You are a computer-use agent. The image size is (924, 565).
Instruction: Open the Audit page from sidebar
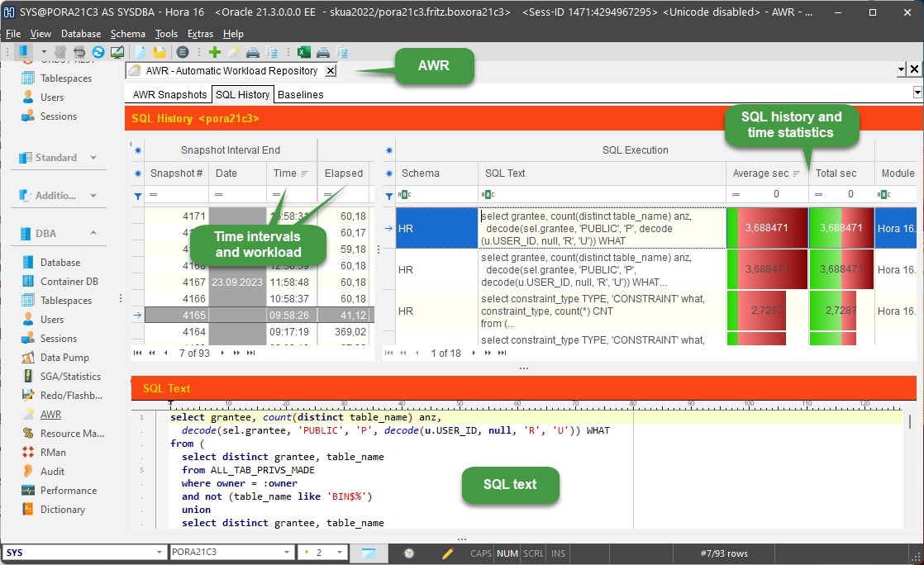click(52, 471)
